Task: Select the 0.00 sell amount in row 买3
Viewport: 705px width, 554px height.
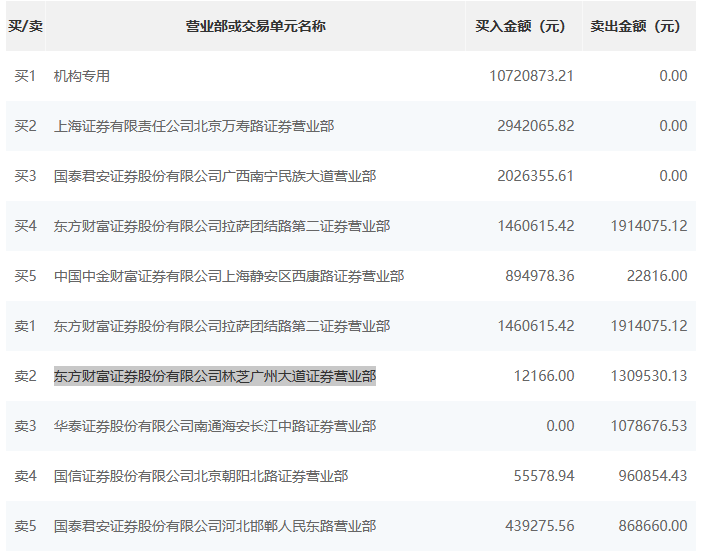Action: (x=673, y=176)
